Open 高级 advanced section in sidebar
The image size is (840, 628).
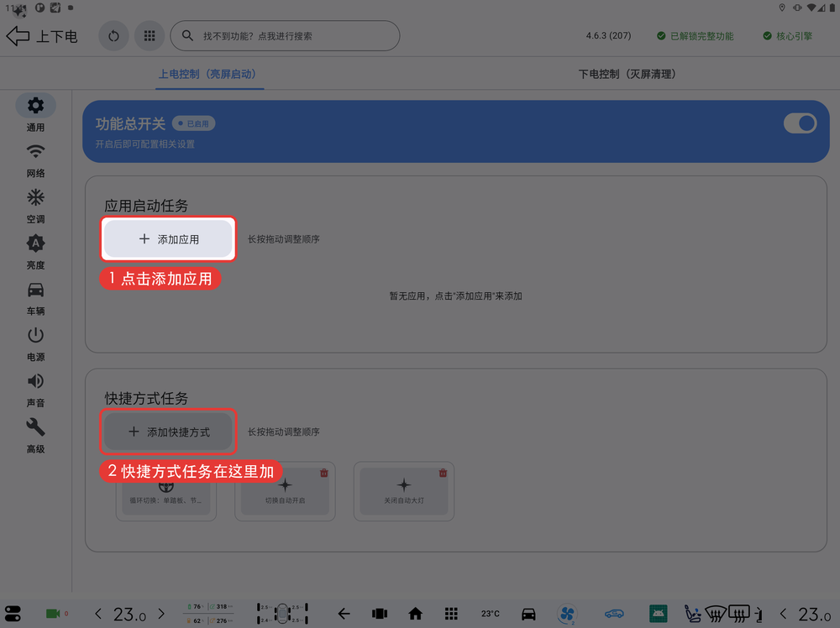point(36,436)
